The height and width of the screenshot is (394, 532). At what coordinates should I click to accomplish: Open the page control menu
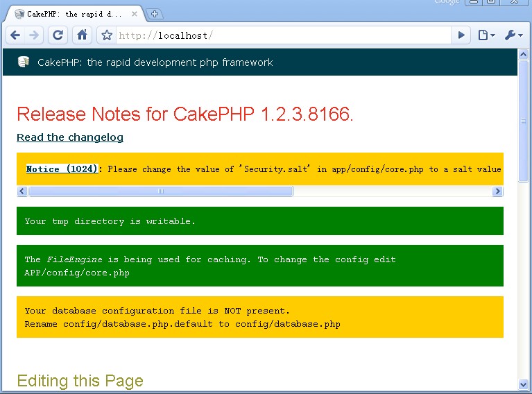coord(486,35)
